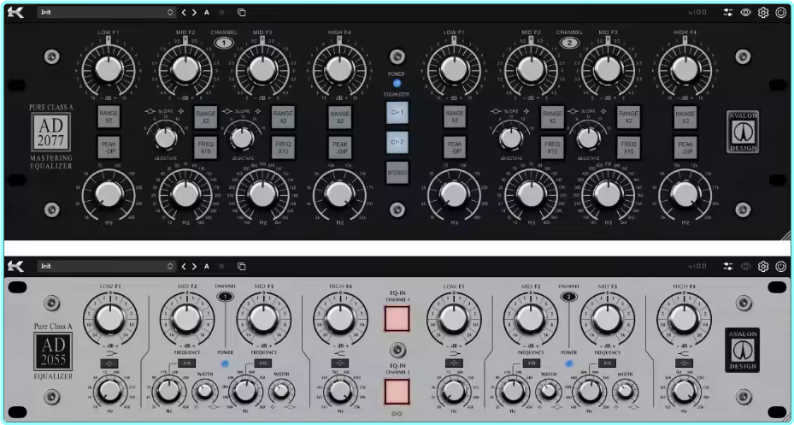Click the Channel 1 oval badge on AD 2077

224,43
